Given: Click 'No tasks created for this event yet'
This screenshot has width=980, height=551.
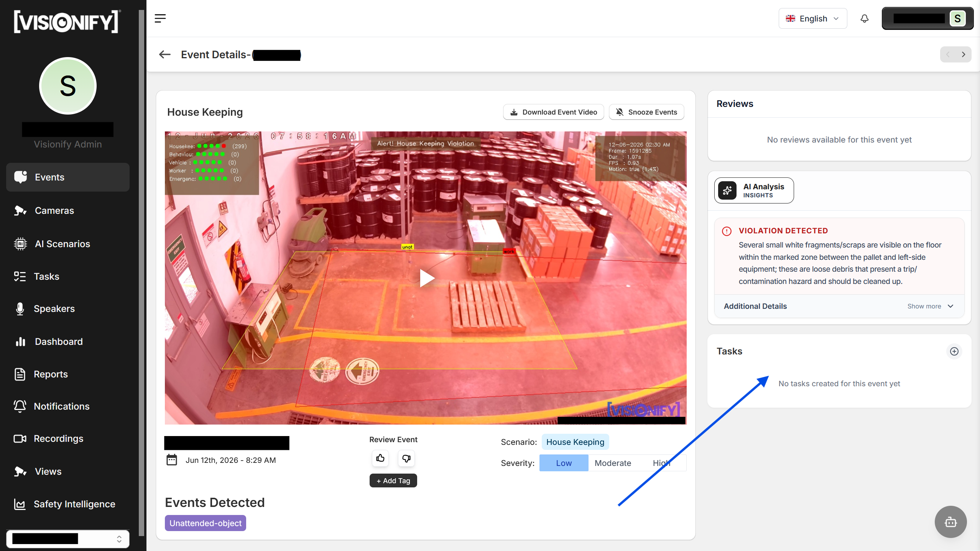Looking at the screenshot, I should pyautogui.click(x=839, y=384).
